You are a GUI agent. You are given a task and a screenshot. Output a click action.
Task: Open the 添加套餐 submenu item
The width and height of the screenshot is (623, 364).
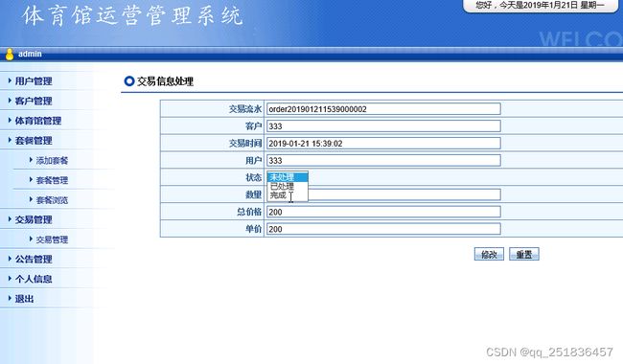coord(52,160)
